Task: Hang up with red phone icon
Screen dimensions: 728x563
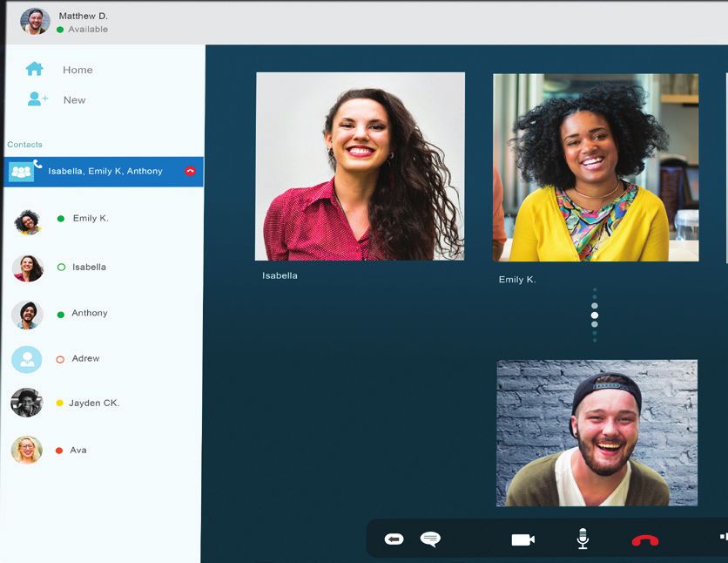Action: point(645,540)
